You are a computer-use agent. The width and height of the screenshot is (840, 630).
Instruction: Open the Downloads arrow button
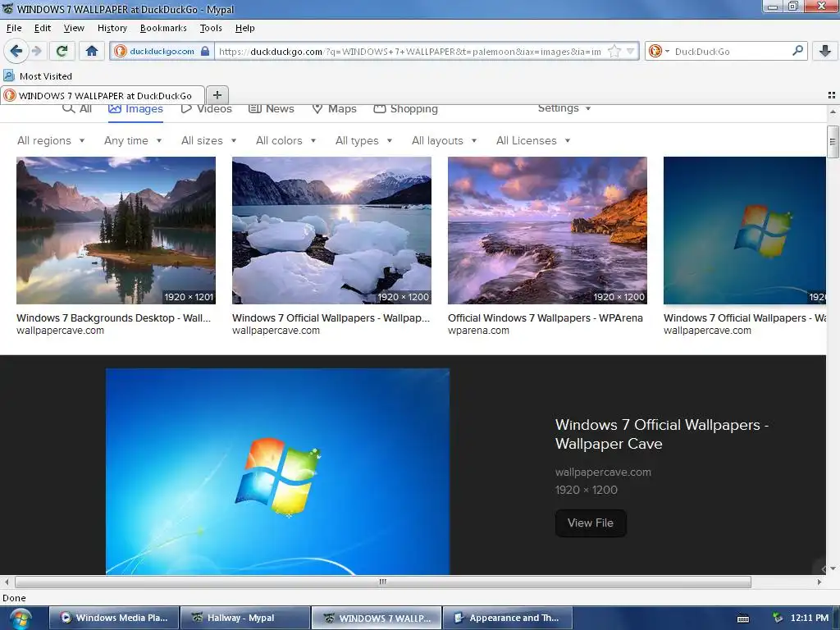point(825,51)
